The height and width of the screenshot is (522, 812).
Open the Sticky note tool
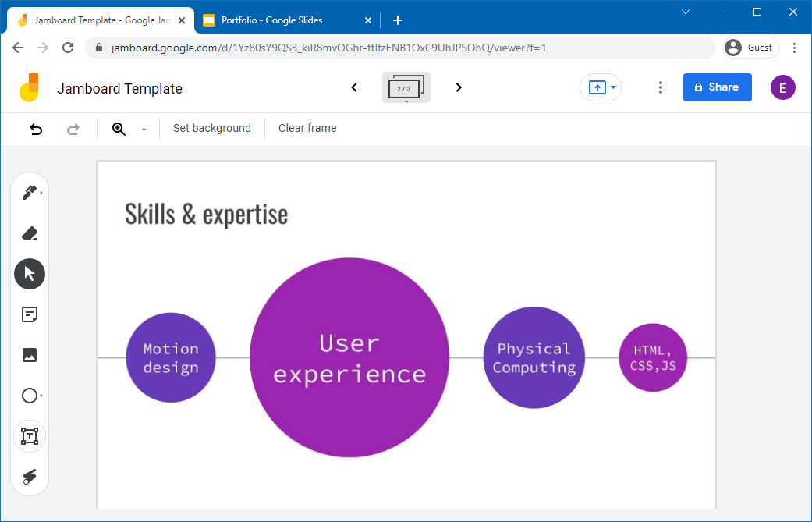pyautogui.click(x=30, y=314)
